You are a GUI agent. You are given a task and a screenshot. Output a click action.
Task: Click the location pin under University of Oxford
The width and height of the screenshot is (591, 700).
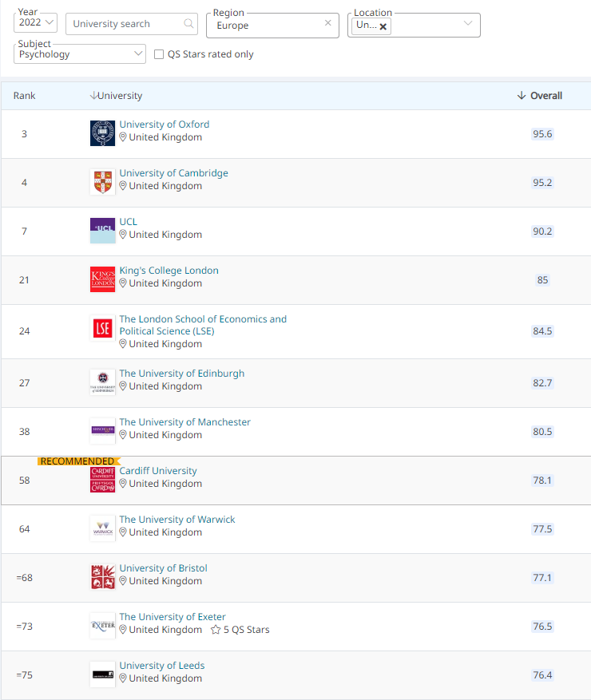[x=123, y=137]
